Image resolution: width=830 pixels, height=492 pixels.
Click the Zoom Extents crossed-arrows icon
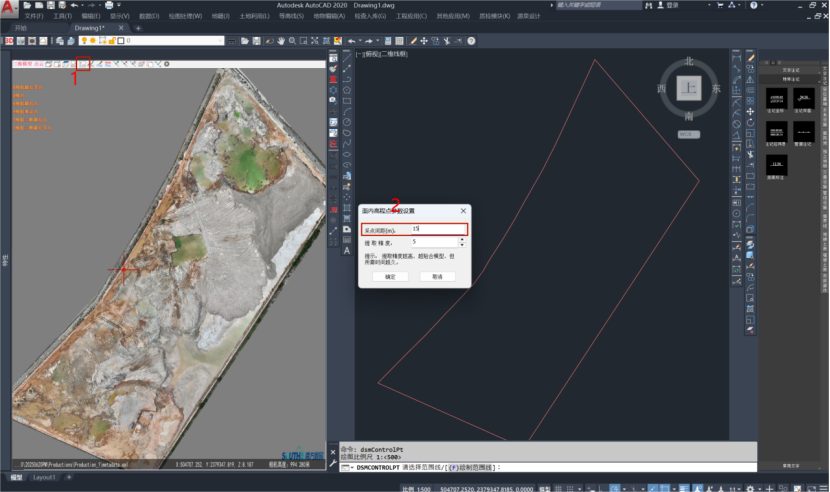315,41
